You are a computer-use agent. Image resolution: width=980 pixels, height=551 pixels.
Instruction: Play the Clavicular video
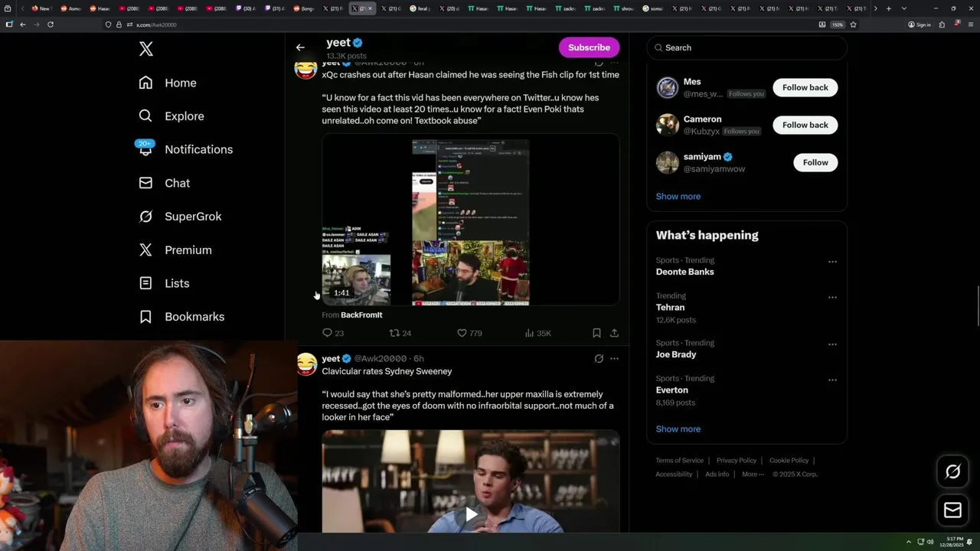click(x=471, y=514)
